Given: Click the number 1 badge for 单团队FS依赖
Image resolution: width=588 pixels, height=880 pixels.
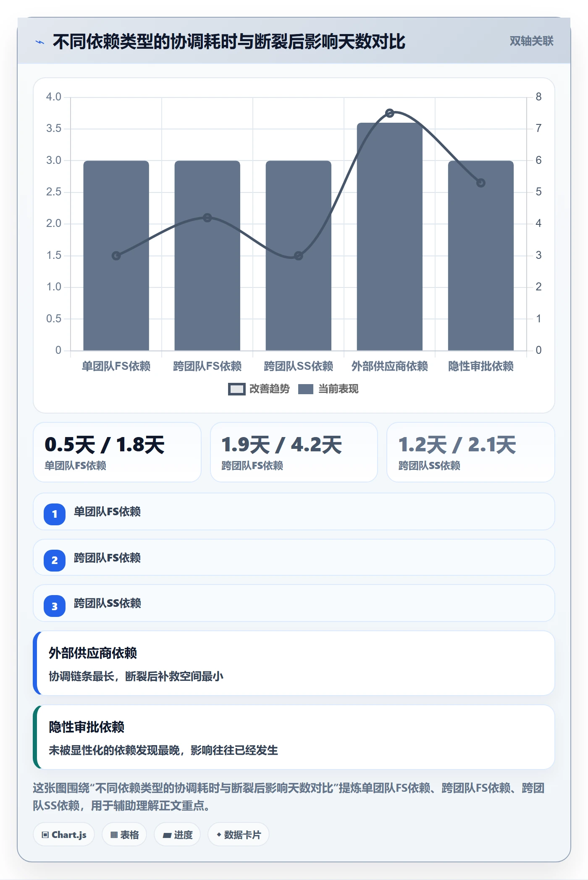Looking at the screenshot, I should point(55,514).
